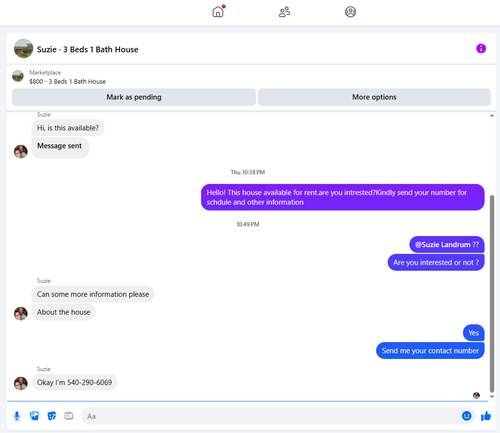Click Suzie's avatar beside the phone number message
The height and width of the screenshot is (433, 500).
tap(21, 383)
